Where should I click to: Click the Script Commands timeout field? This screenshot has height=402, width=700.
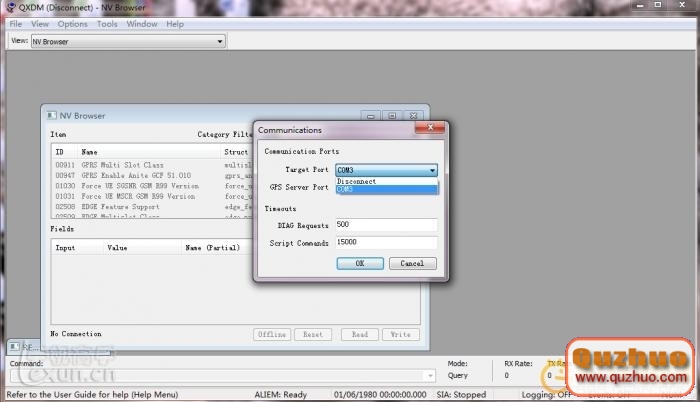click(387, 242)
